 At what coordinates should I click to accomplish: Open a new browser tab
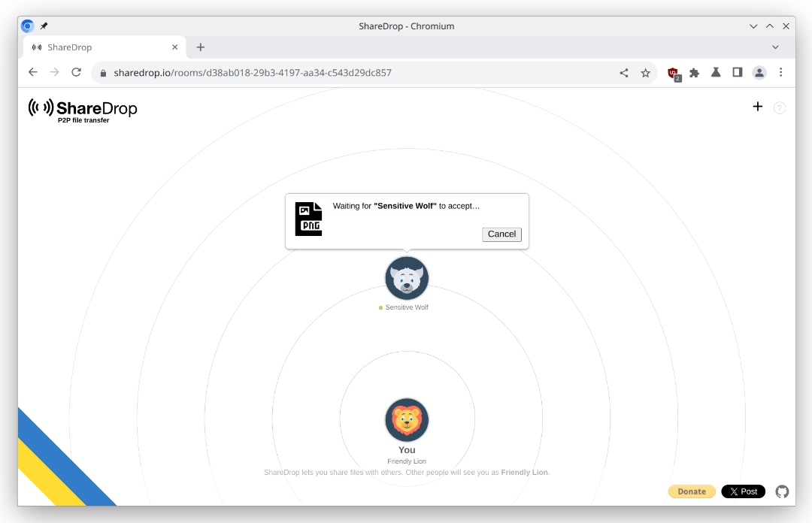tap(200, 47)
